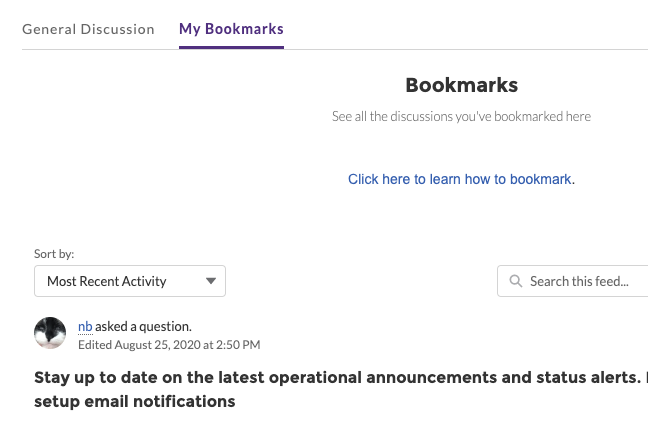Click nb's profile avatar thumbnail

tap(50, 333)
